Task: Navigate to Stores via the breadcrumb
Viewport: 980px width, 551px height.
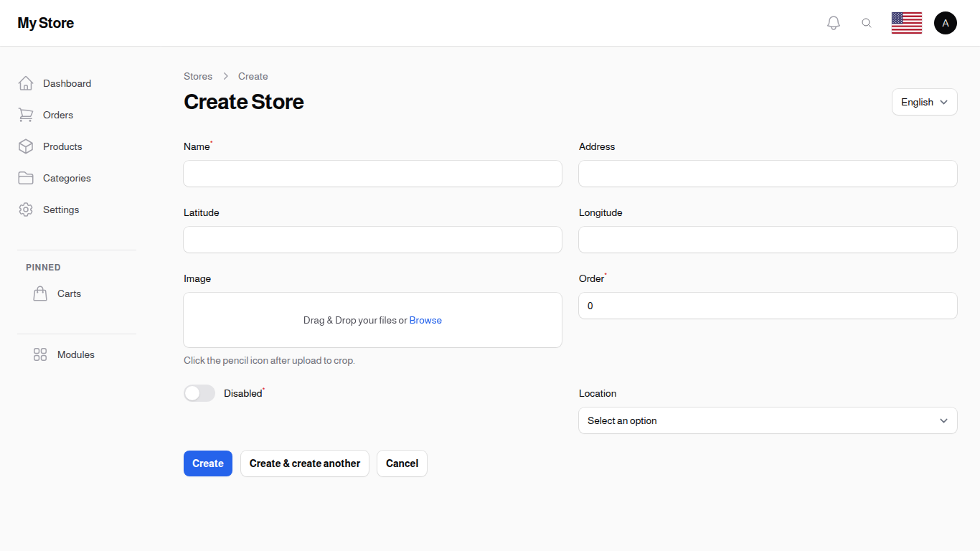Action: coord(198,76)
